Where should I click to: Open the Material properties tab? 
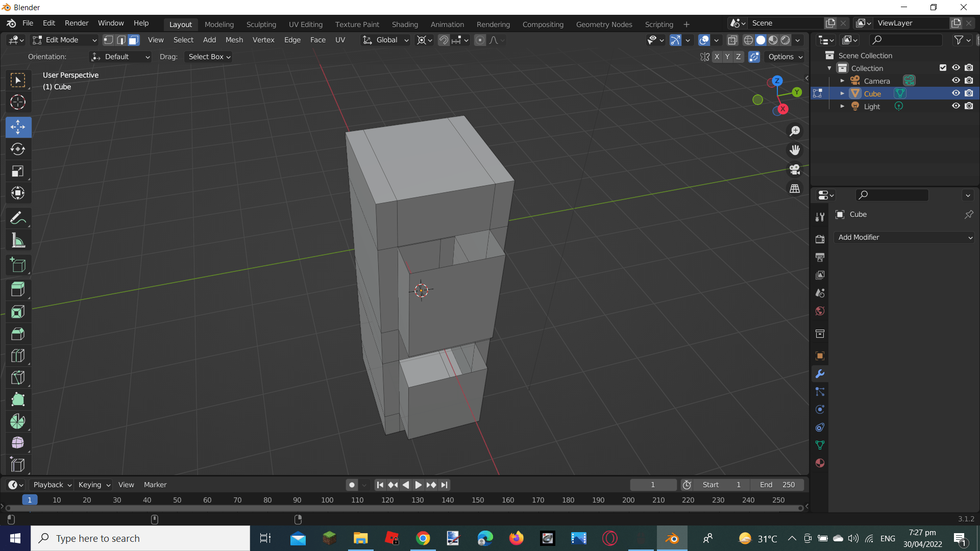(820, 463)
